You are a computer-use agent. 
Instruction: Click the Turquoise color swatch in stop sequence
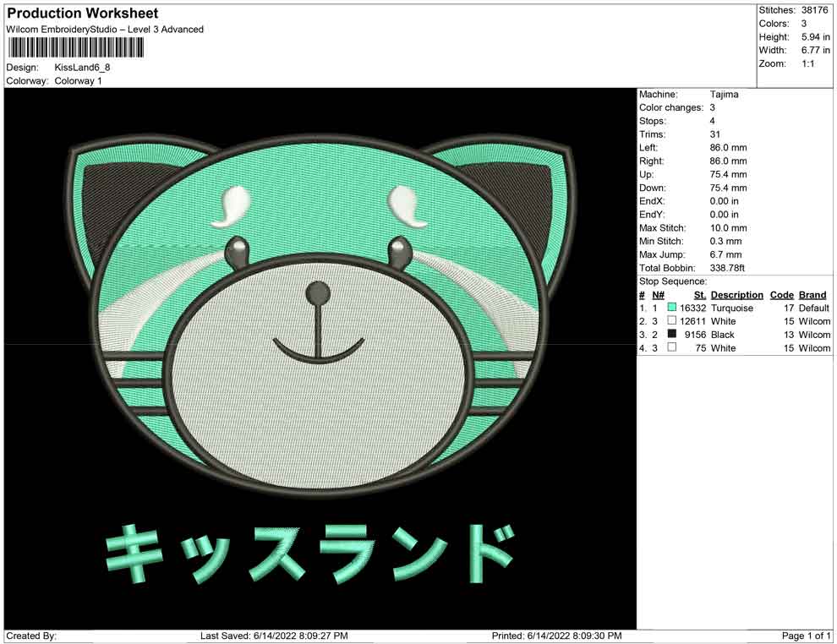672,308
